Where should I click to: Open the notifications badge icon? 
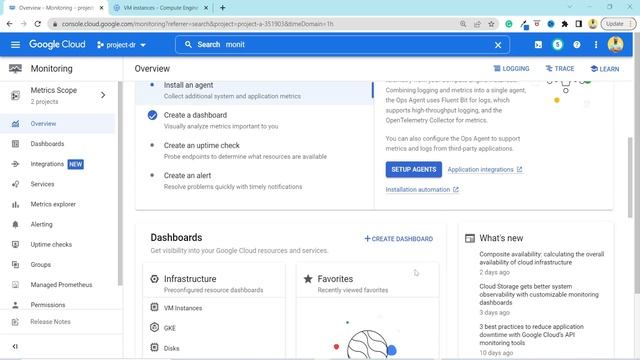point(558,44)
